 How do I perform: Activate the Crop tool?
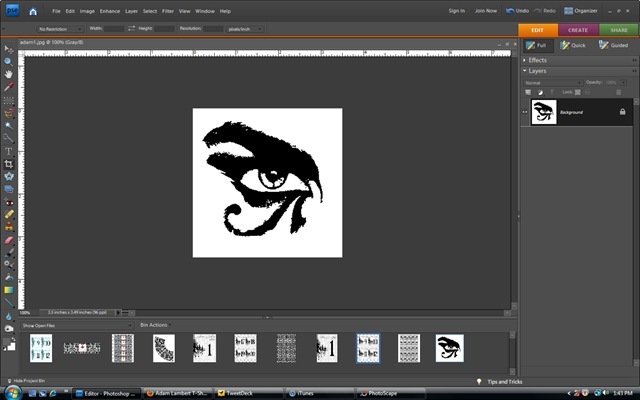(8, 163)
